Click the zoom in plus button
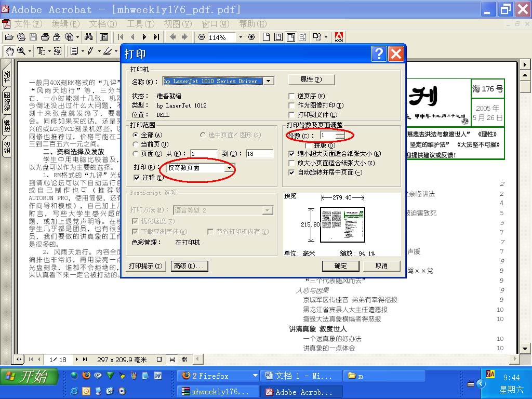Image resolution: width=532 pixels, height=399 pixels. pyautogui.click(x=251, y=37)
